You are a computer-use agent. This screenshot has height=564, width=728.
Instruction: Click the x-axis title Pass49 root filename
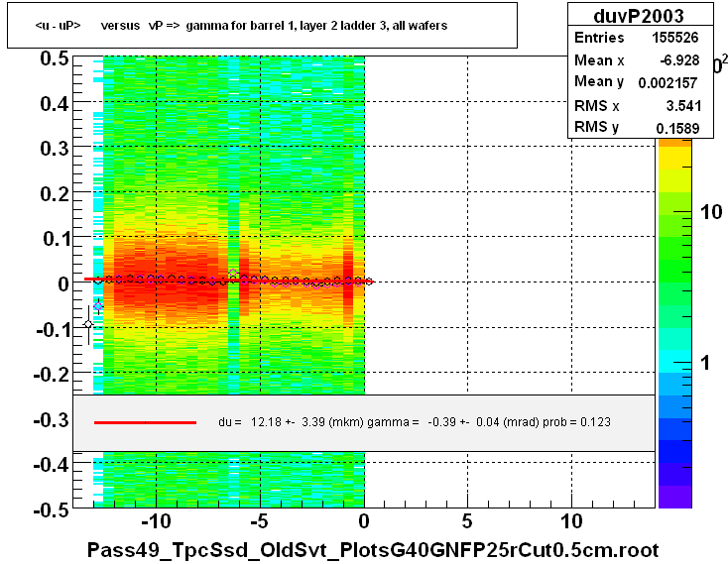(x=373, y=550)
